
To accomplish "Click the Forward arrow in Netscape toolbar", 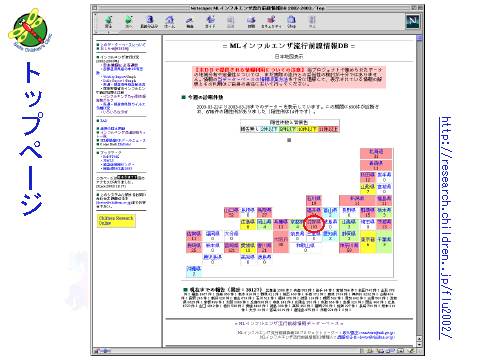I will point(128,22).
